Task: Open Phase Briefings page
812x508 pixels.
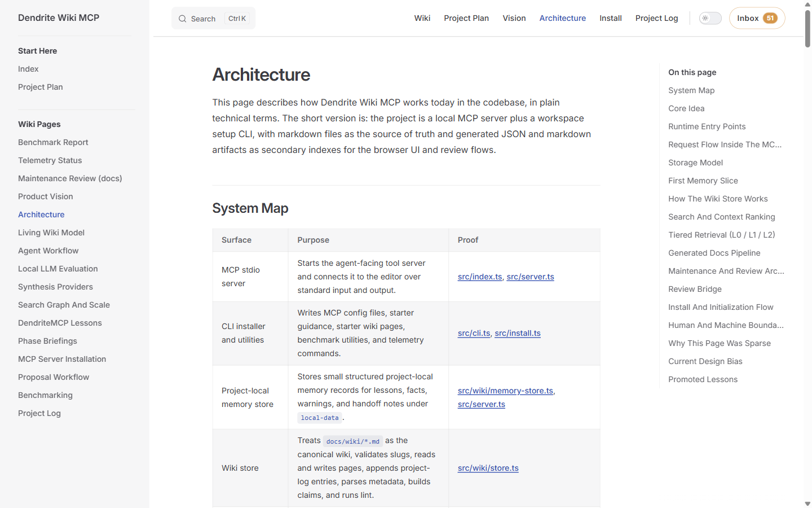Action: (x=47, y=341)
